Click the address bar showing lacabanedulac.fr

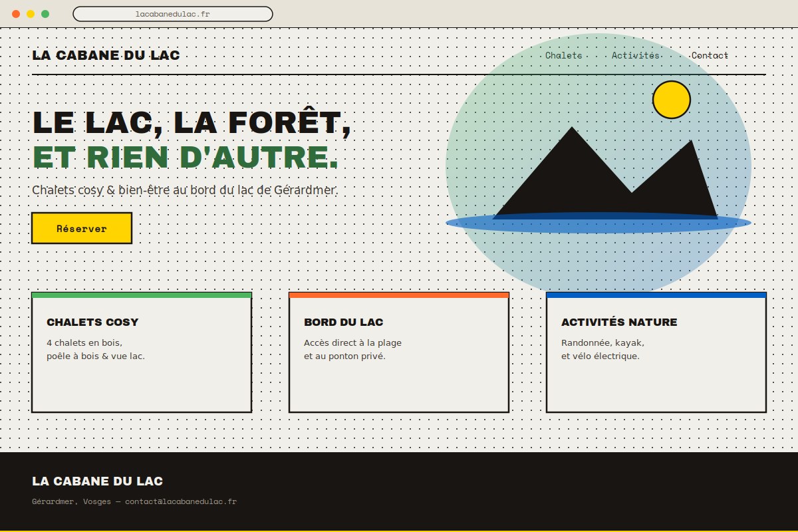point(172,13)
